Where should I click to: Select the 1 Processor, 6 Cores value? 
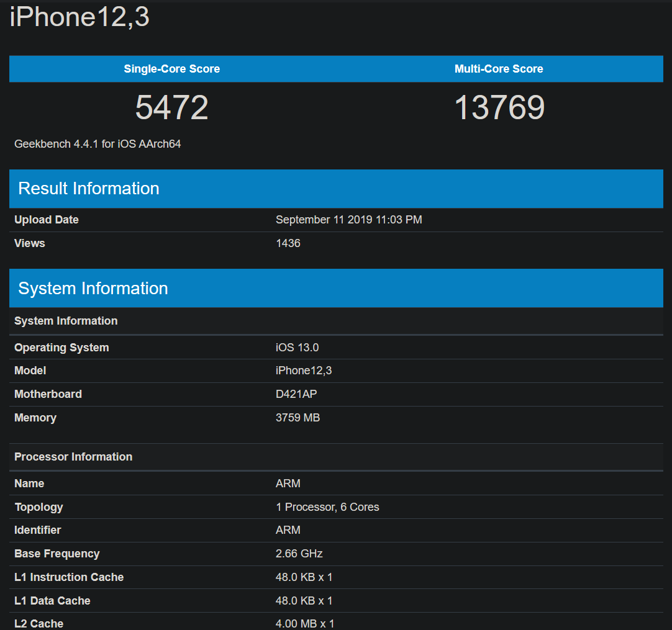[x=327, y=507]
